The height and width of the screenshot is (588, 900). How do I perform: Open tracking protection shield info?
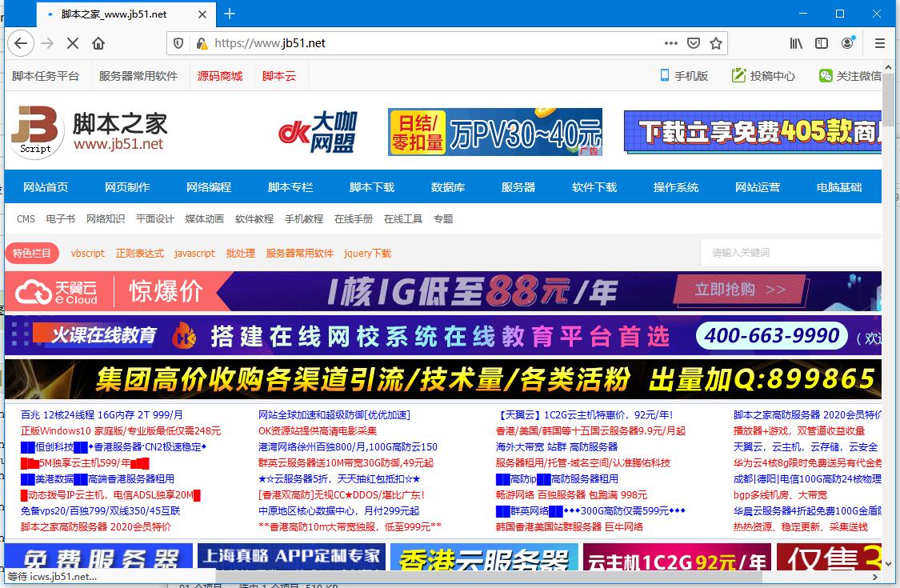178,43
